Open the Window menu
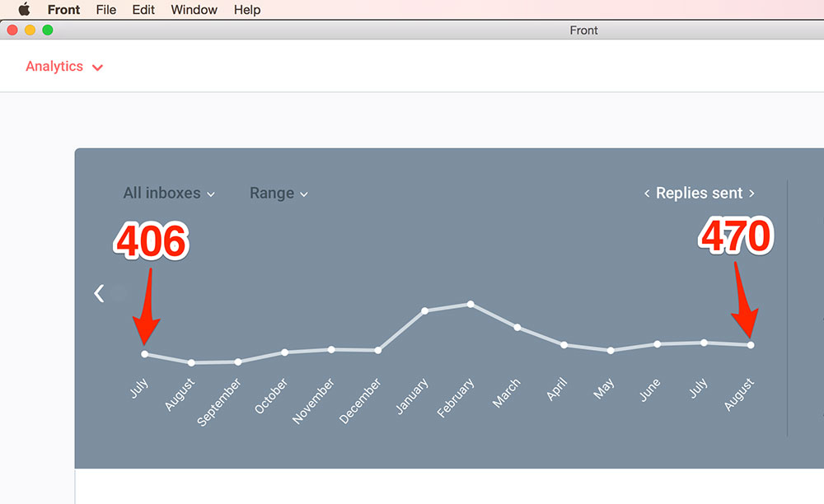 point(194,9)
